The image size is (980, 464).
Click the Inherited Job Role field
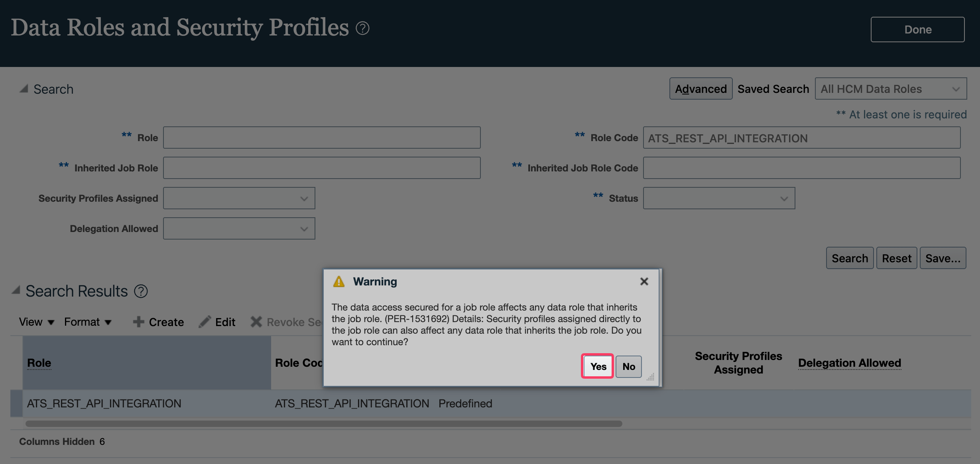322,168
